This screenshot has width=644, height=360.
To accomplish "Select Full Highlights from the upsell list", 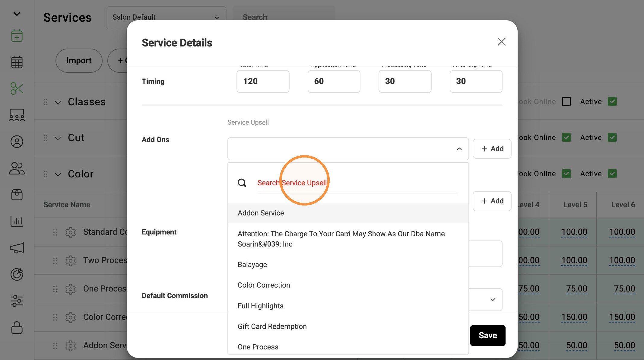I will [348, 306].
